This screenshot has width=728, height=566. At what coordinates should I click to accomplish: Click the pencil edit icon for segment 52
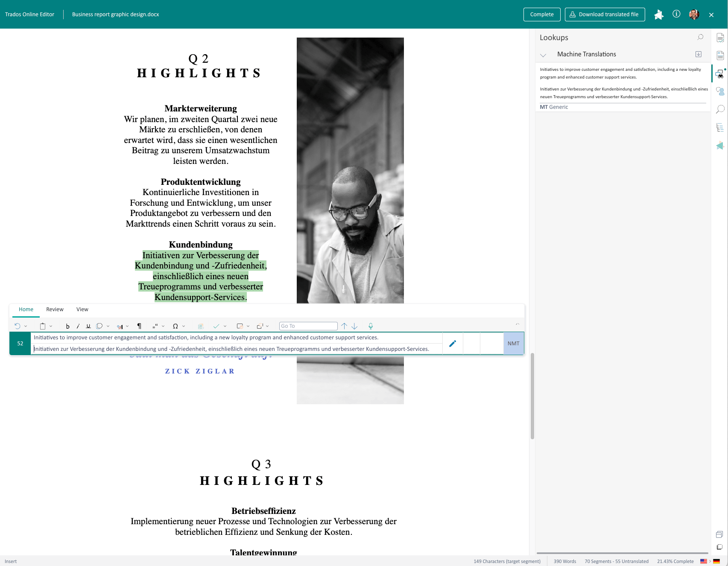click(453, 344)
